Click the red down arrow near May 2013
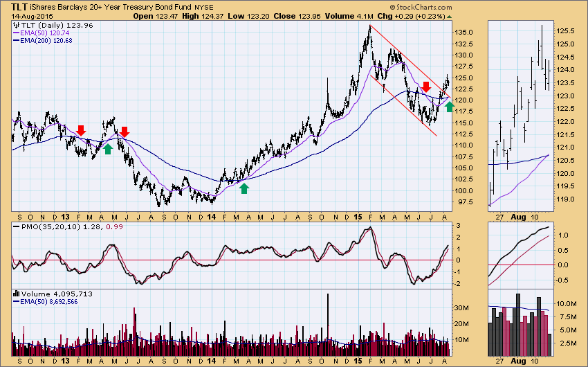The image size is (588, 367). coord(125,132)
